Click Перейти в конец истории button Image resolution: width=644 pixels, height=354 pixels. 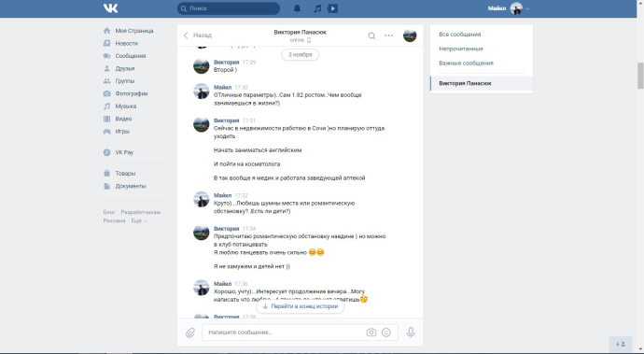[x=301, y=306]
